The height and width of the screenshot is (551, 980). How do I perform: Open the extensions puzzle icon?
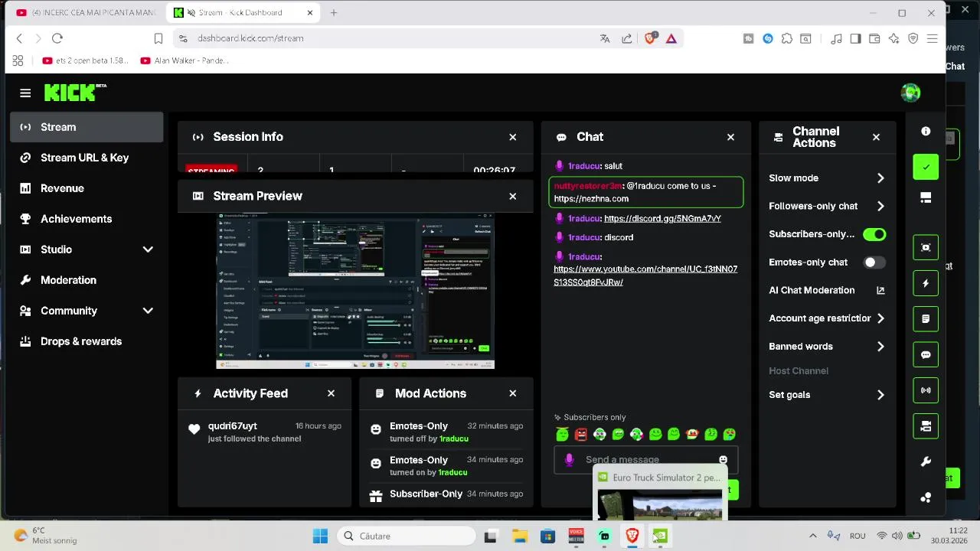tap(787, 38)
